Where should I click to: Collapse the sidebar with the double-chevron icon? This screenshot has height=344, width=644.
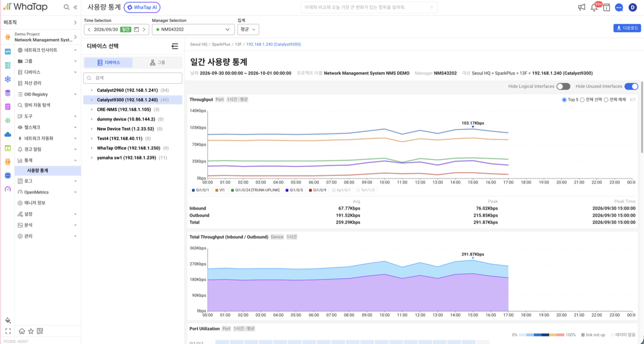pos(75,8)
